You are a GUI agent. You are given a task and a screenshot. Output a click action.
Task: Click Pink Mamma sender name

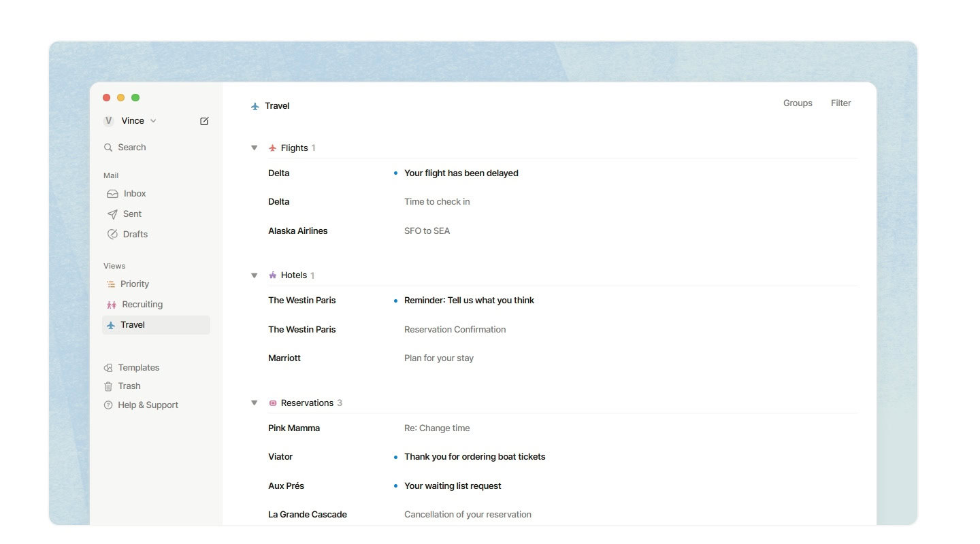[294, 428]
